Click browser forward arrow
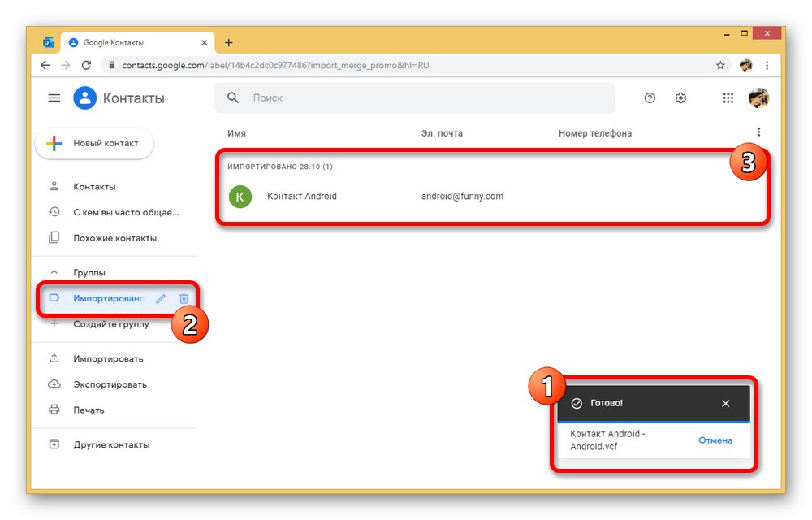 pyautogui.click(x=65, y=65)
